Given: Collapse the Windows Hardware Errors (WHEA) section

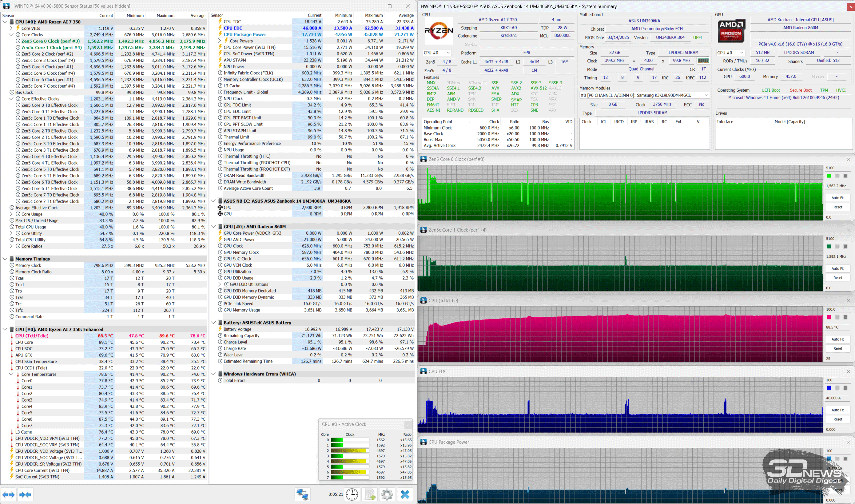Looking at the screenshot, I should (213, 374).
